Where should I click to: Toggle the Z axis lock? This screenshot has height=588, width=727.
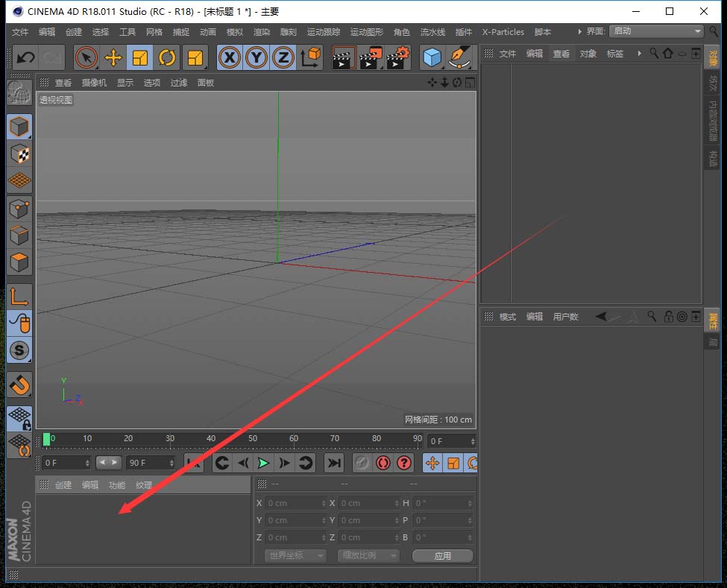point(283,57)
